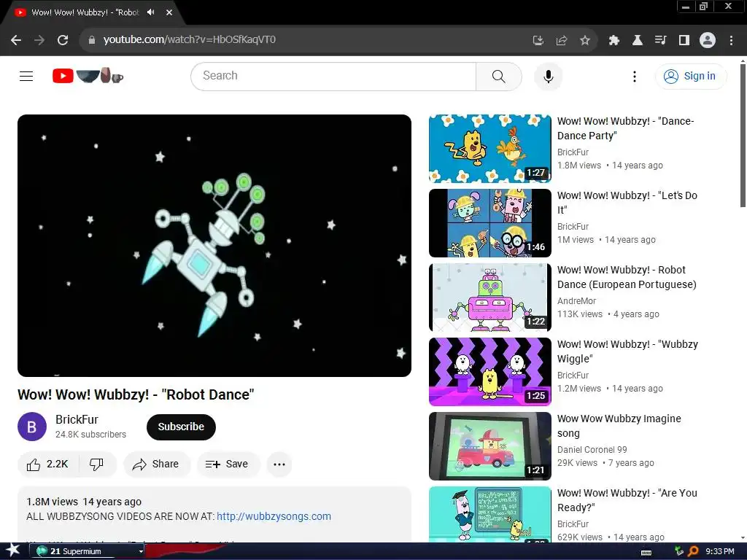
Task: Select Supermium taskbar item
Action: pos(88,551)
